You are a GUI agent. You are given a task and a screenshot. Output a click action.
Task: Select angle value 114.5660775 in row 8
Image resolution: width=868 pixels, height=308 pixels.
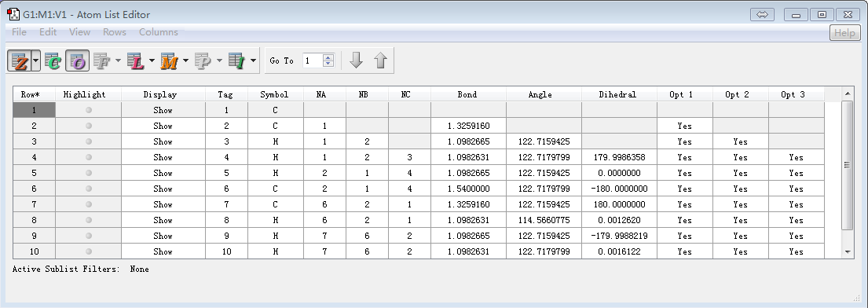[x=544, y=220]
